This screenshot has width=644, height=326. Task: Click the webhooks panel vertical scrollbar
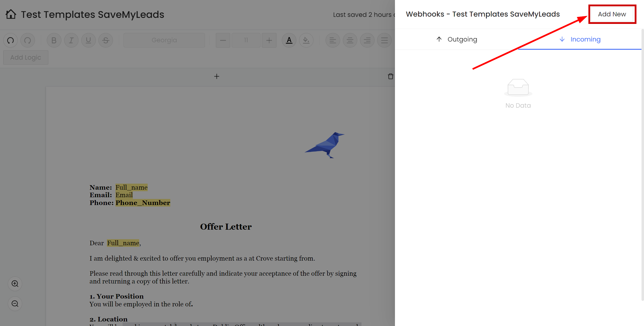pos(642,165)
